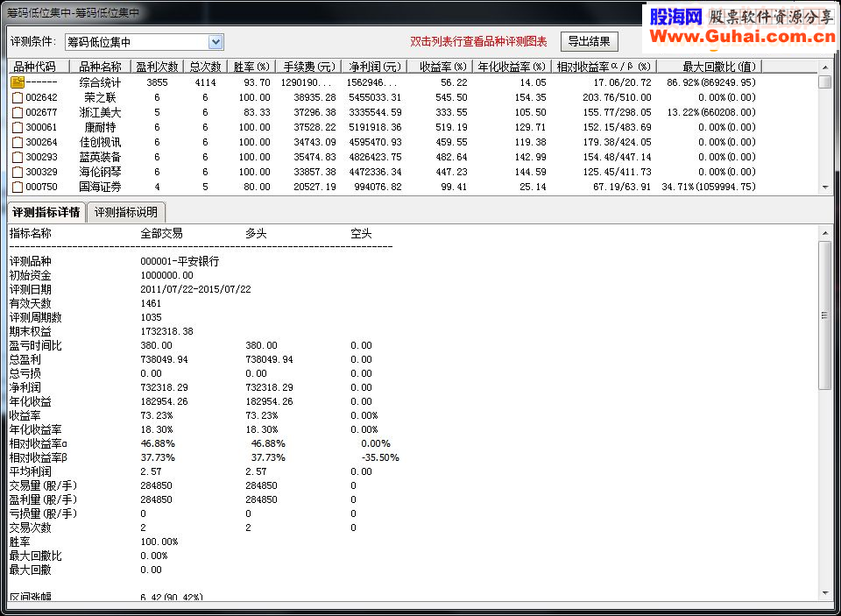Viewport: 841px width, 616px height.
Task: Click the document icon for 300329
Action: [18, 173]
